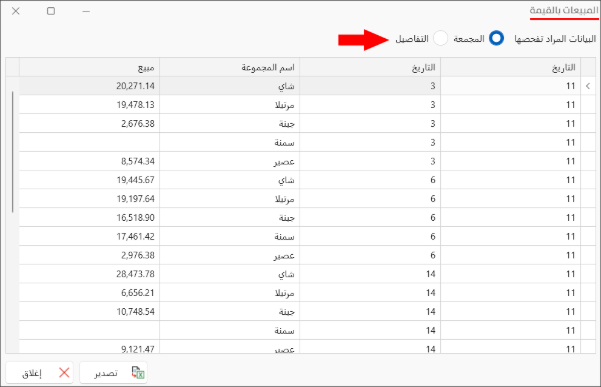This screenshot has width=601, height=387.
Task: Select the التفاصيل radio option
Action: (440, 39)
